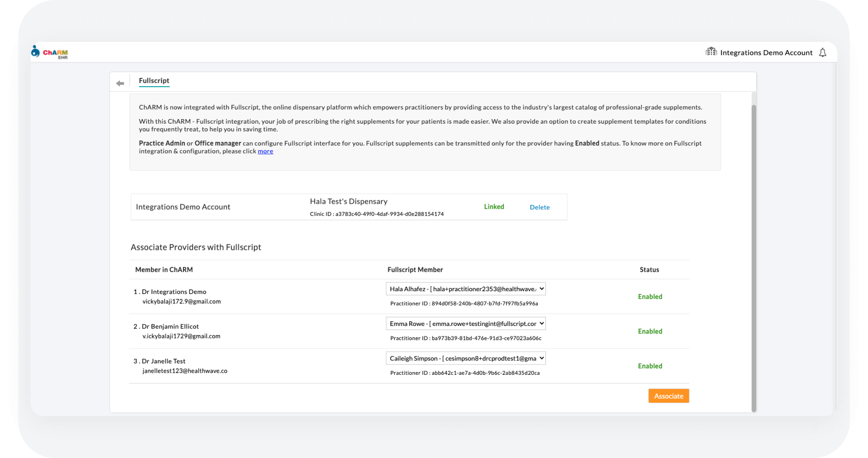868x458 pixels.
Task: Click the ChARM EHR logo
Action: point(49,52)
